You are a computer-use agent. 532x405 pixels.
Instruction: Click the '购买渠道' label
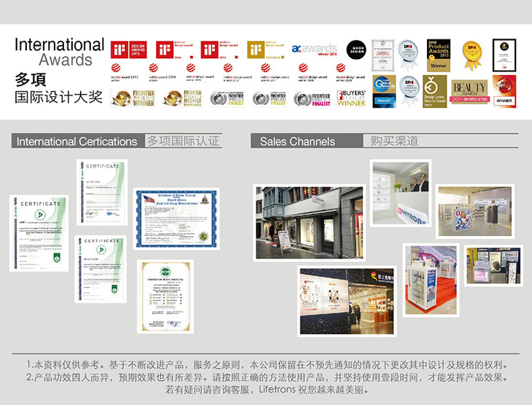394,141
